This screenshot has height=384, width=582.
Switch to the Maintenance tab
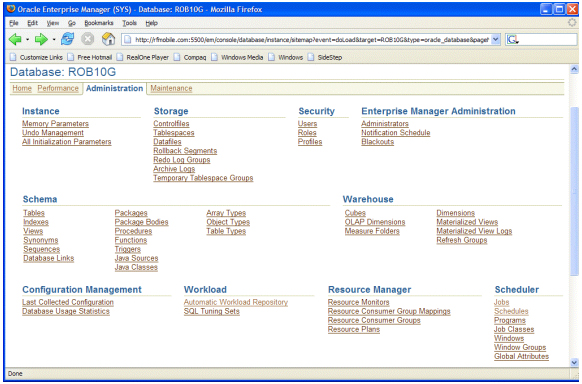[171, 88]
